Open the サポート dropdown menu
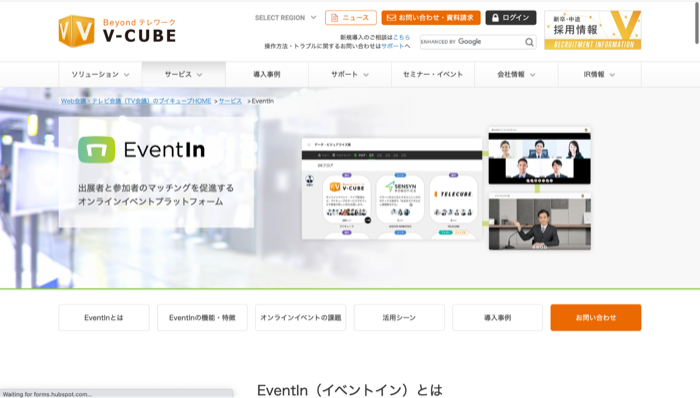Screen dimensions: 700x398 click(x=350, y=75)
